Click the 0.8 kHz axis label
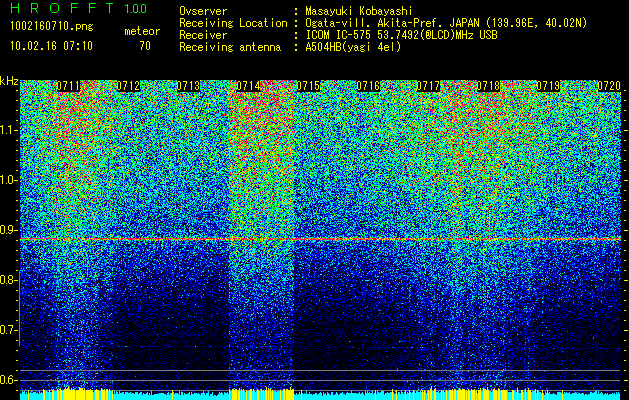The image size is (629, 400). (8, 280)
